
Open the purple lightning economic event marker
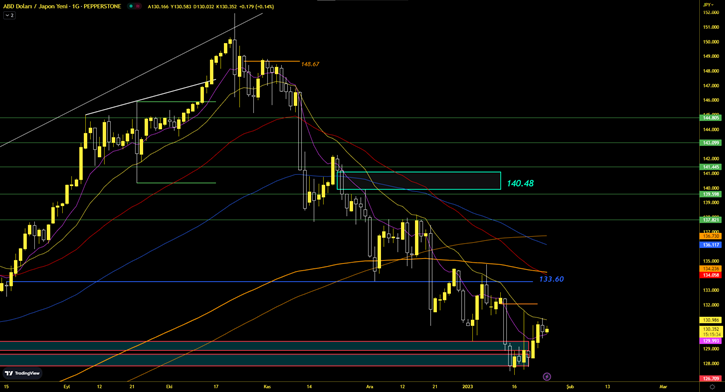point(547,377)
